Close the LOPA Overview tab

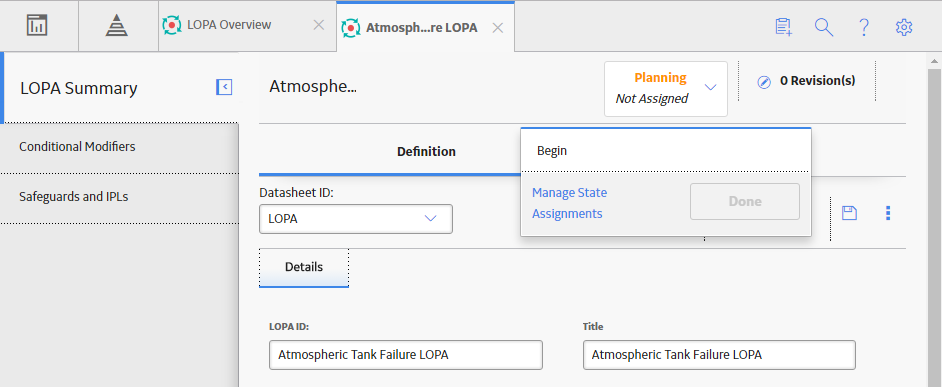click(x=319, y=25)
